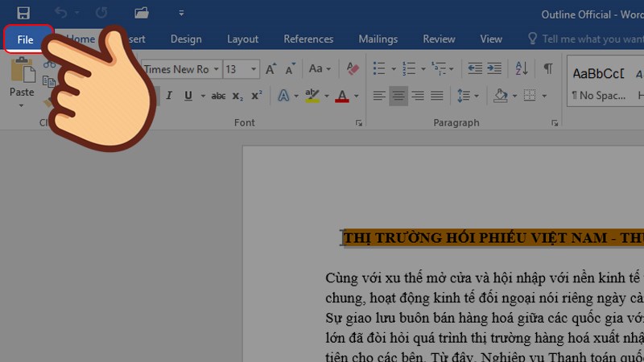The height and width of the screenshot is (362, 644).
Task: Increase font size with Grow Font
Action: tap(270, 69)
